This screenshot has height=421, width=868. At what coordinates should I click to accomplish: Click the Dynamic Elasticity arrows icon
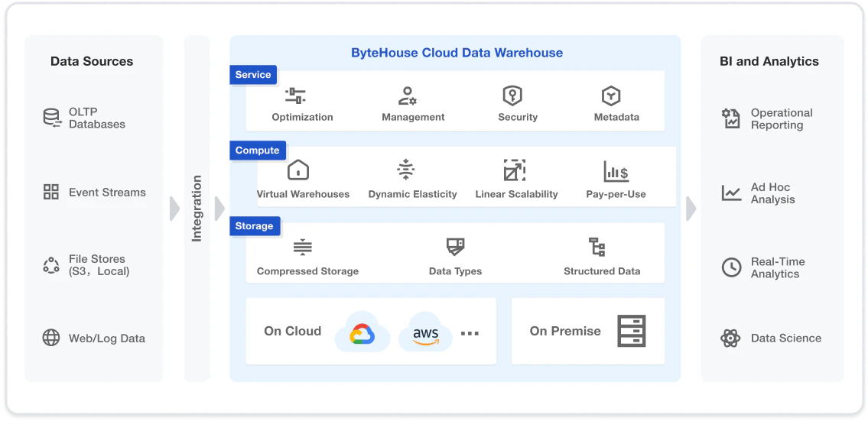point(406,170)
